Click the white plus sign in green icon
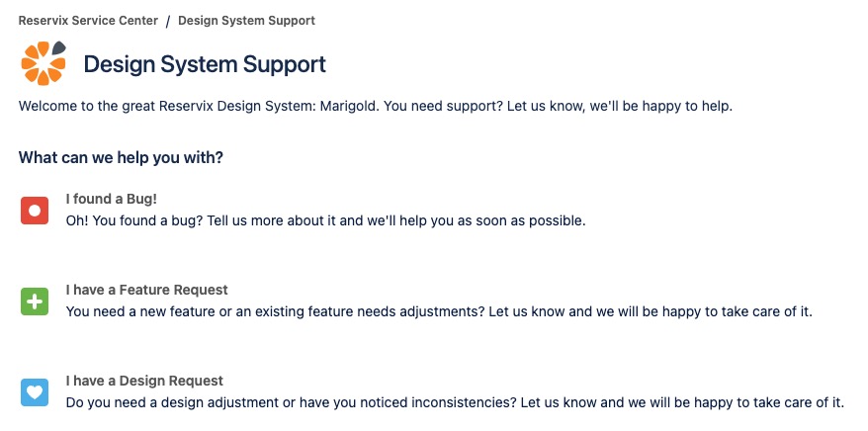The height and width of the screenshot is (431, 868). coord(35,302)
